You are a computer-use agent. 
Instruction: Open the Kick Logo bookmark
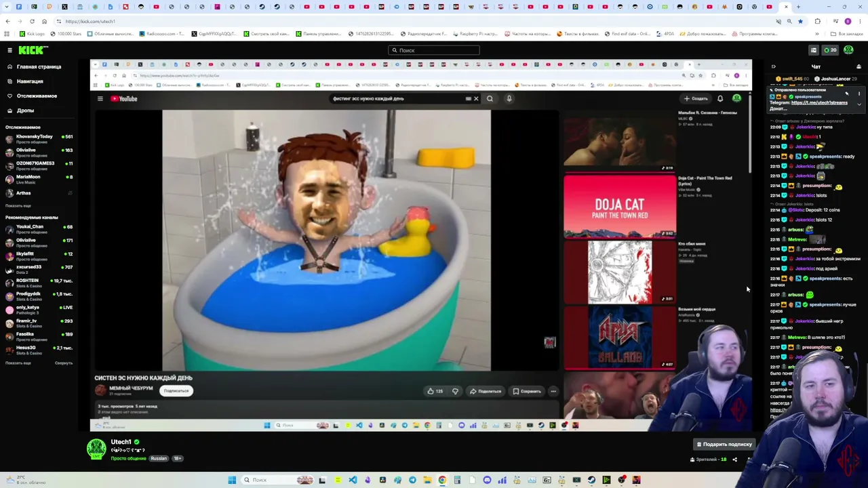(x=32, y=33)
